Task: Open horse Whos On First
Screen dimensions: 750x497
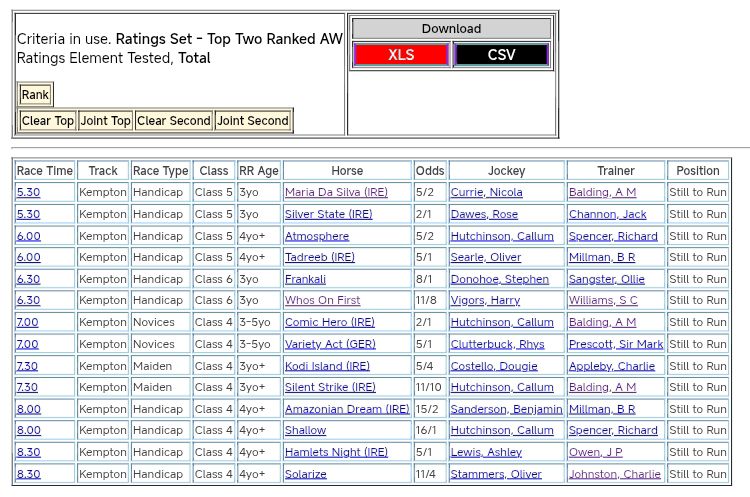Action: click(322, 300)
